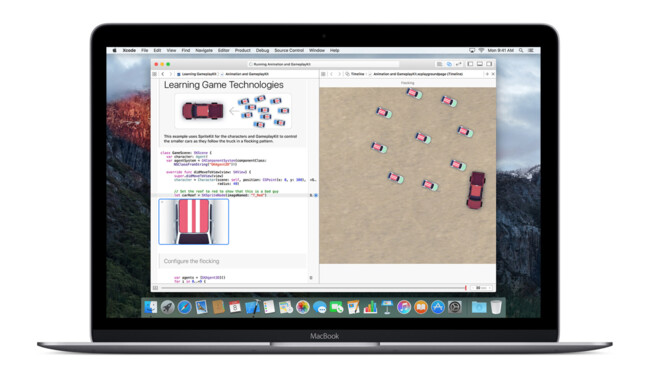
Task: Select the T_Red truck roof image preview
Action: click(x=194, y=222)
